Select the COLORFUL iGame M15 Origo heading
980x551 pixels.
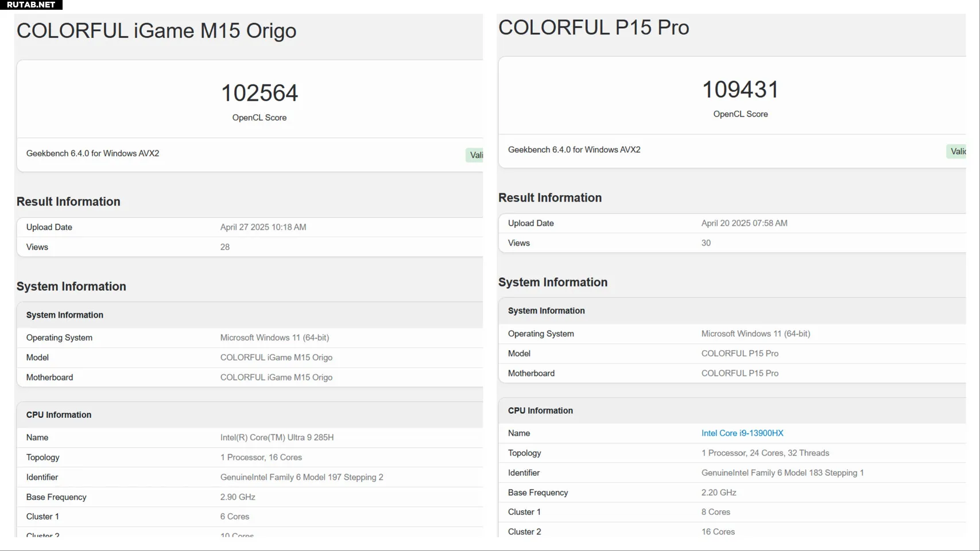(157, 30)
